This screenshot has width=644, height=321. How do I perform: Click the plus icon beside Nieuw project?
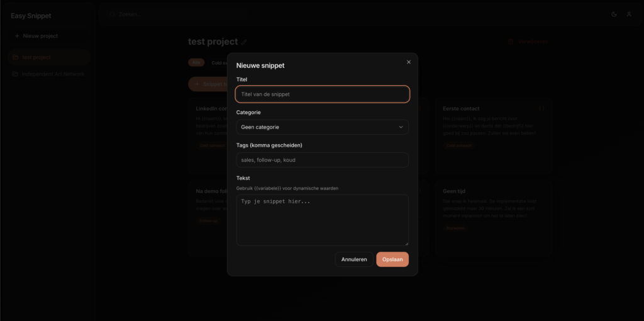pyautogui.click(x=17, y=36)
